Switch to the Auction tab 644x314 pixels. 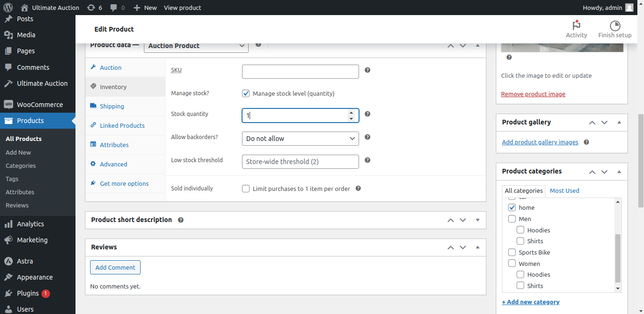click(x=125, y=67)
